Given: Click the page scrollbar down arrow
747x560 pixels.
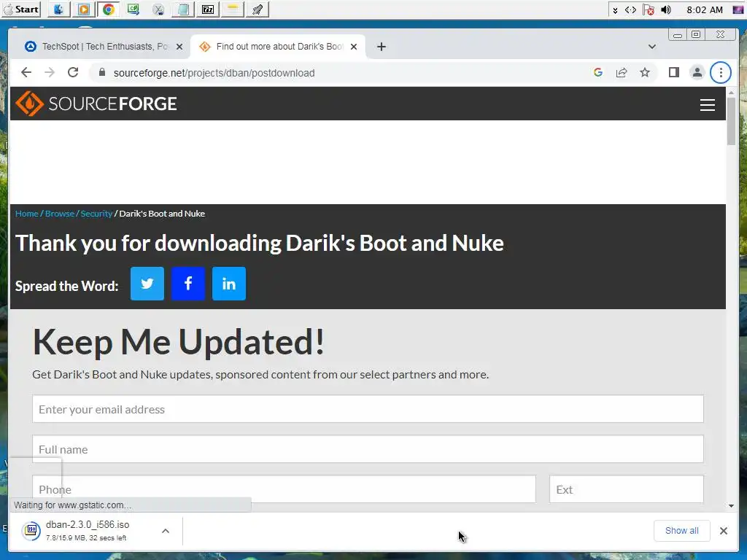Looking at the screenshot, I should tap(731, 506).
